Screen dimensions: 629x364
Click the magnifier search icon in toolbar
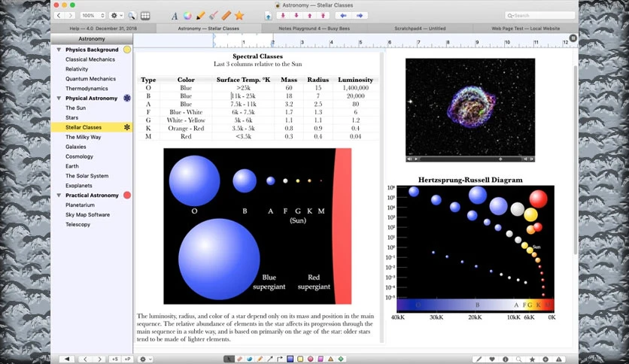coord(132,16)
